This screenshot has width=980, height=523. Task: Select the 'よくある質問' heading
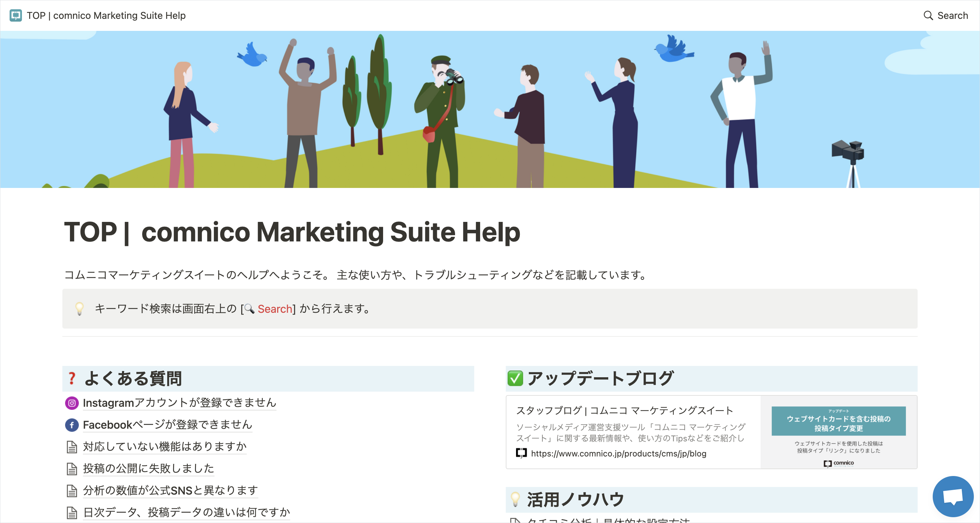133,378
